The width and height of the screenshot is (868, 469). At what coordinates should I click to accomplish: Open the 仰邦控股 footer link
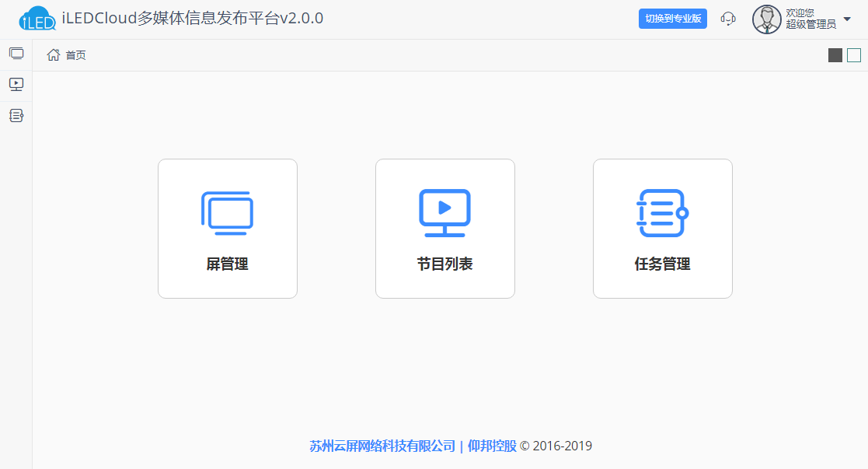(x=492, y=446)
